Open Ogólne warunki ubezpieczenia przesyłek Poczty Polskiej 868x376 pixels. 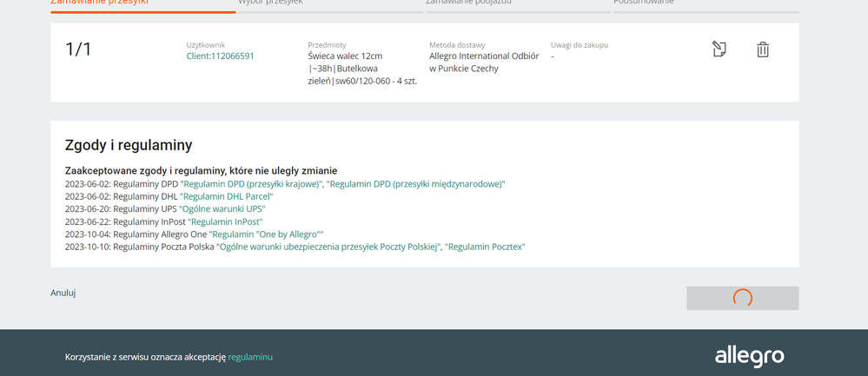328,247
